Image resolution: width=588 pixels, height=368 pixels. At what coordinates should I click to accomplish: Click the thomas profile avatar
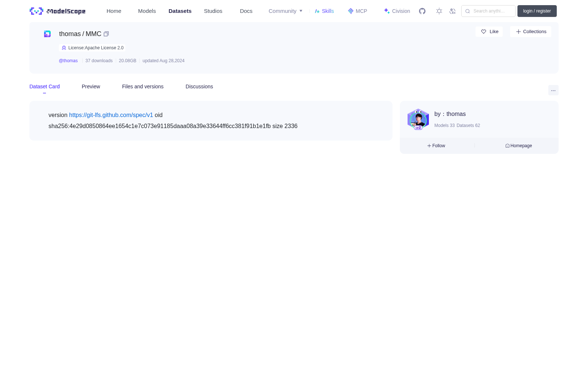click(x=418, y=119)
